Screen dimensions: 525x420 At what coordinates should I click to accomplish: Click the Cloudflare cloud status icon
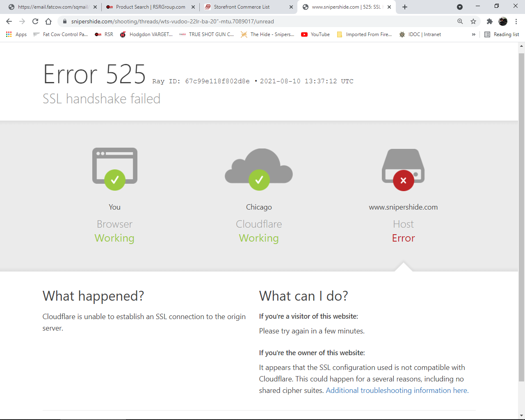[x=259, y=169]
